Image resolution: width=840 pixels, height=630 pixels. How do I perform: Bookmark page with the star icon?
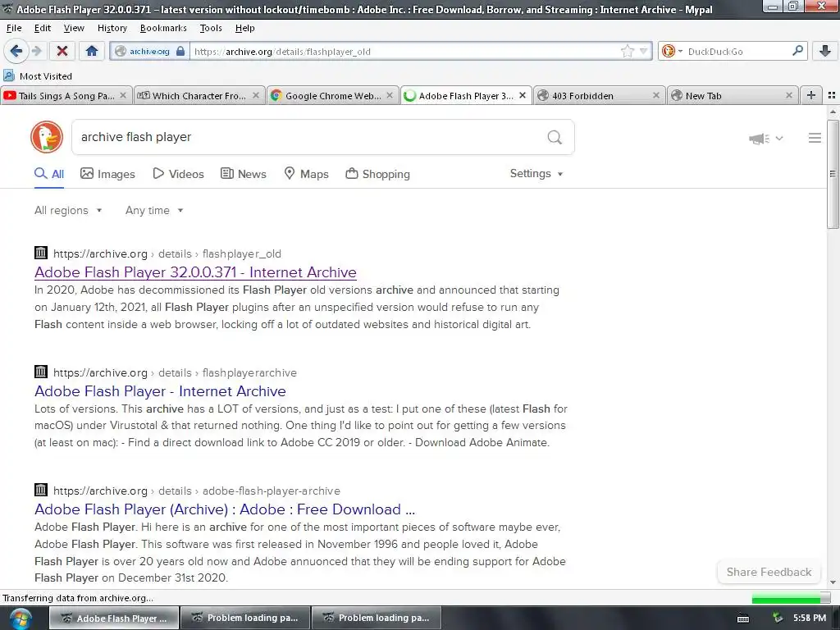click(x=628, y=52)
